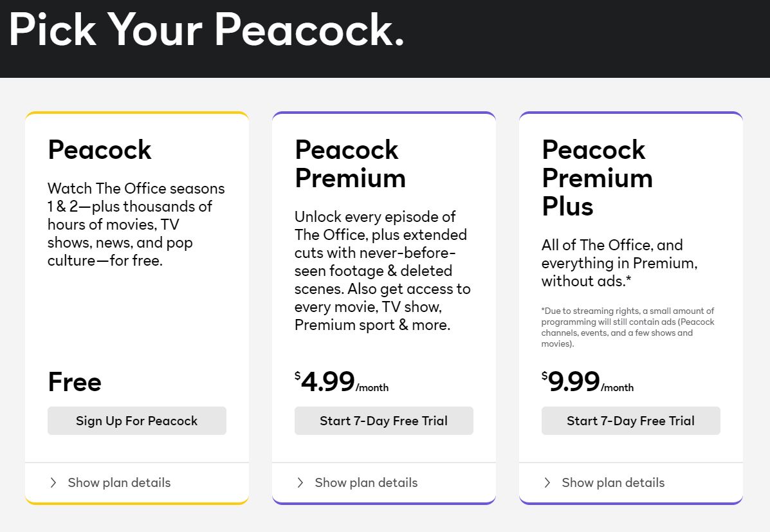
Task: Open the Peacock Premium Plus card
Action: pyautogui.click(x=630, y=289)
